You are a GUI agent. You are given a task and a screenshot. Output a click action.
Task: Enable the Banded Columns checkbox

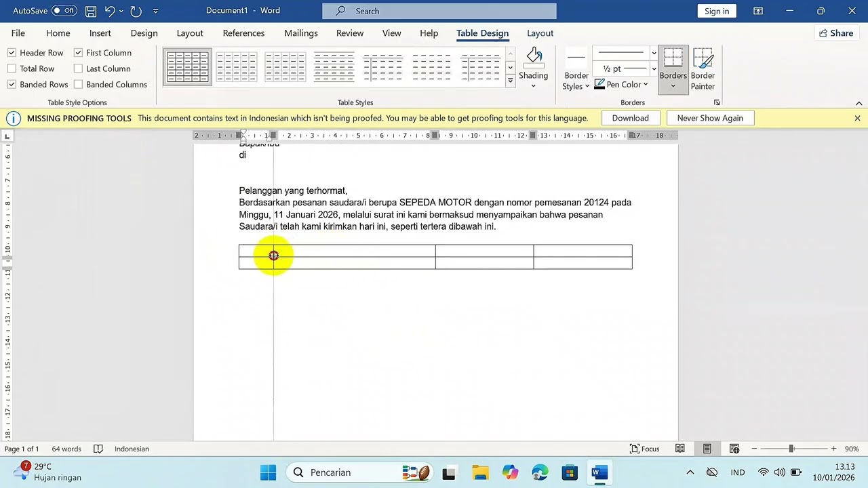(78, 85)
